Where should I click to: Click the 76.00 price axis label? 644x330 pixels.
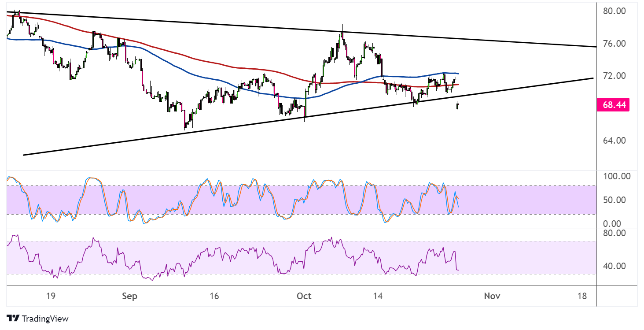point(614,43)
